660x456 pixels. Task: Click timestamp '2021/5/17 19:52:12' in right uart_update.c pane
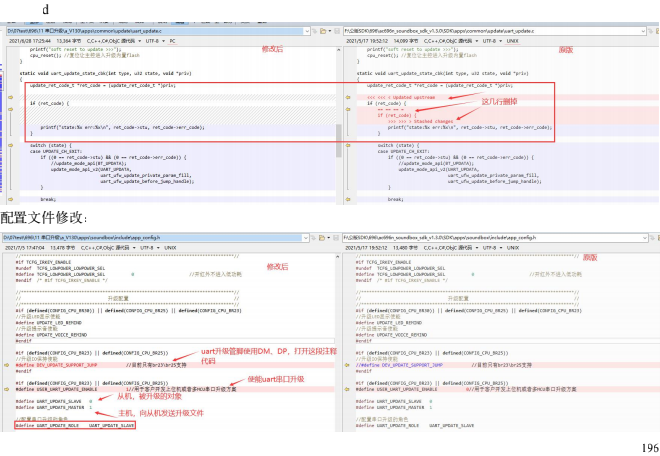(x=367, y=41)
